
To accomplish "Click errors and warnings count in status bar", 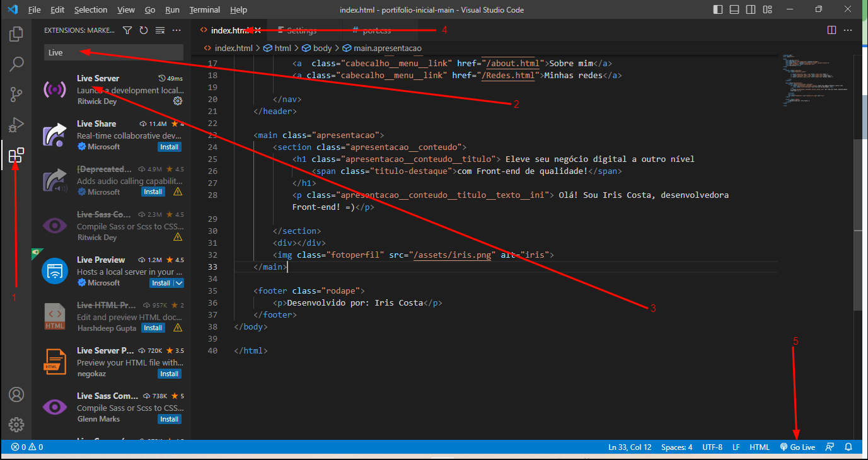I will [26, 447].
